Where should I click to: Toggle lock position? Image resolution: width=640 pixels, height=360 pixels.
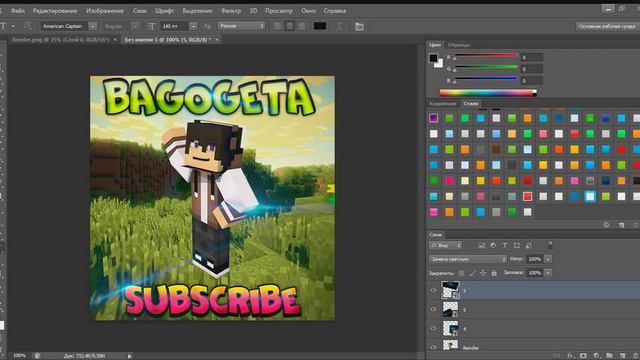tap(483, 273)
